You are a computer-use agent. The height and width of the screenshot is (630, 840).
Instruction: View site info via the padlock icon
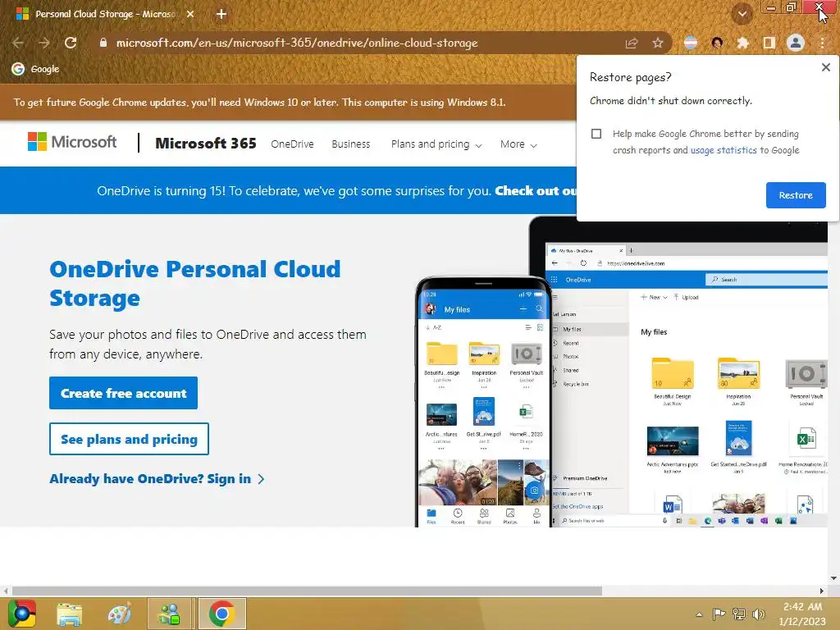click(x=103, y=43)
